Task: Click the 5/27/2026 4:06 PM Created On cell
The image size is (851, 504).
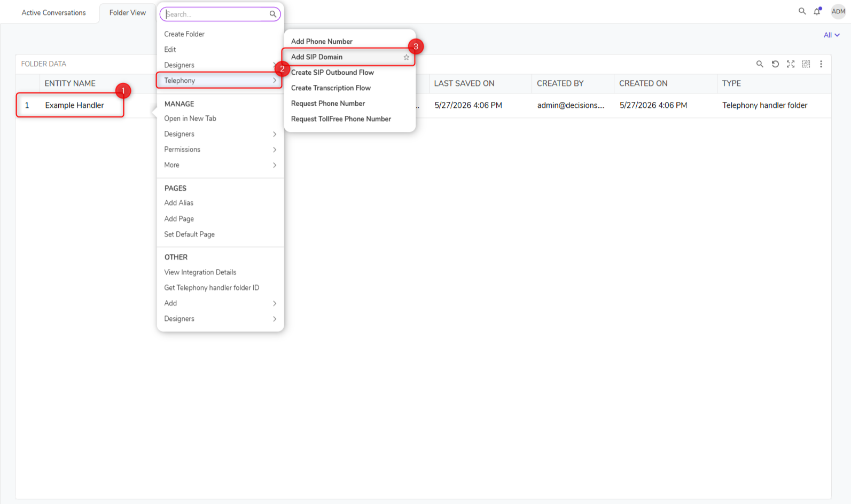Action: tap(653, 105)
